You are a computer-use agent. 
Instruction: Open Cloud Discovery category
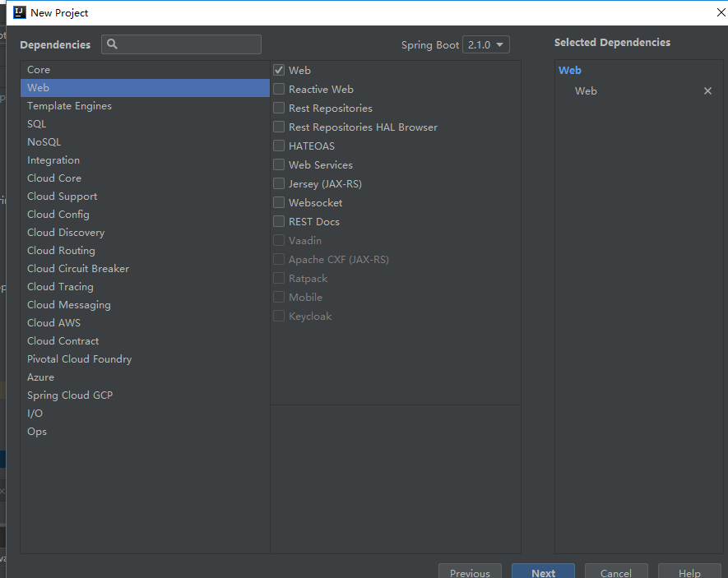point(145,233)
